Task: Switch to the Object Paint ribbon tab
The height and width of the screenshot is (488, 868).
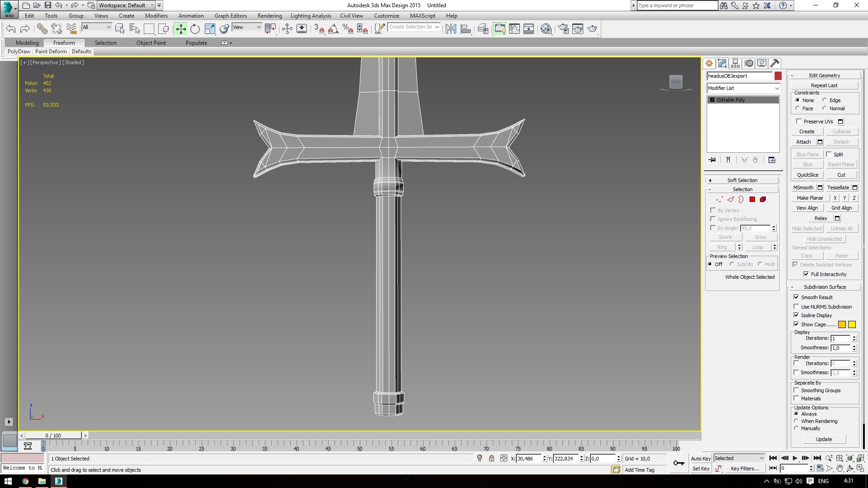Action: pos(151,43)
